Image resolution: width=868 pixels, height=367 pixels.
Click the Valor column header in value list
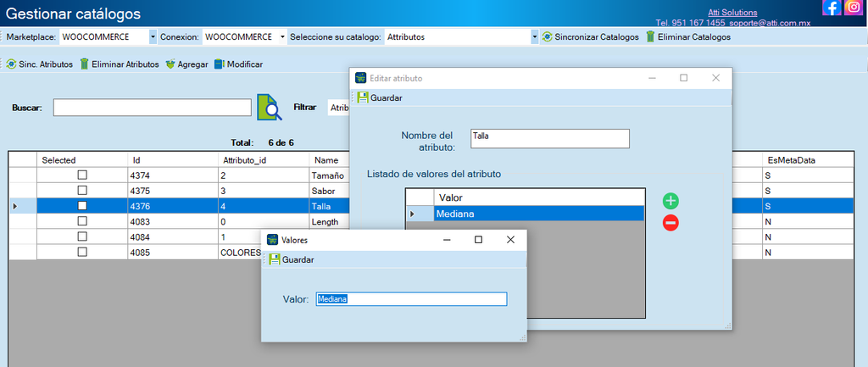tap(539, 197)
